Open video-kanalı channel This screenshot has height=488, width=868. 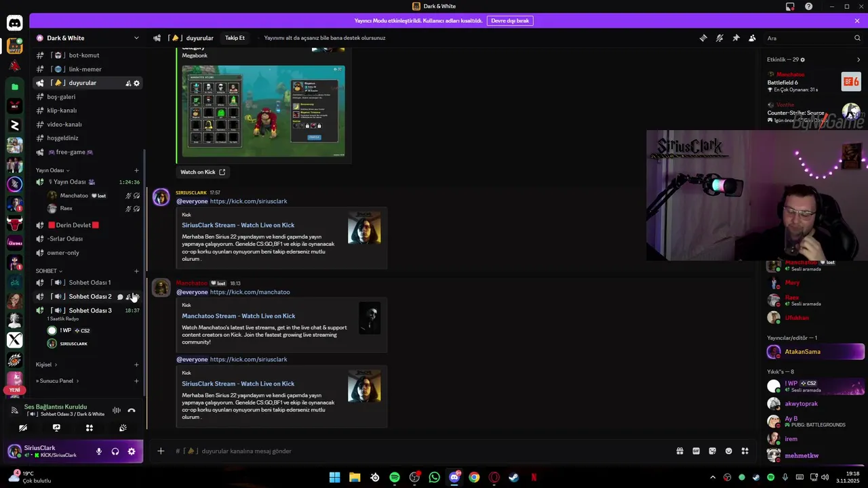click(87, 125)
